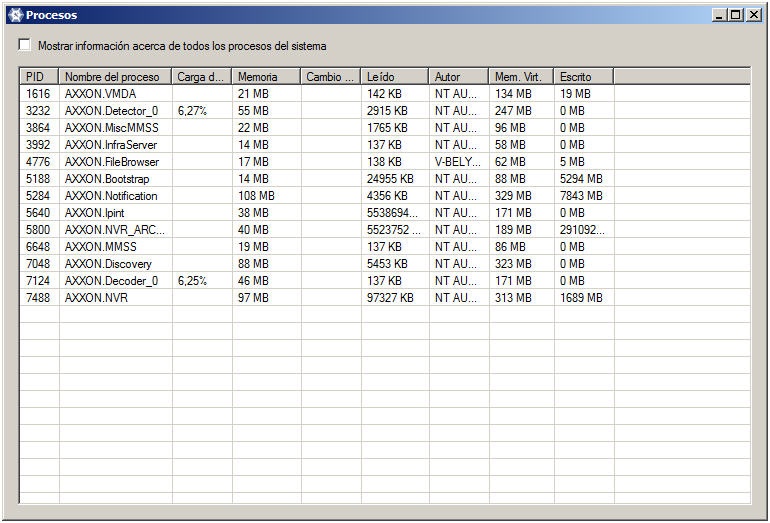The image size is (770, 523).
Task: Sort by Mem. Virt. column header
Action: [x=520, y=77]
